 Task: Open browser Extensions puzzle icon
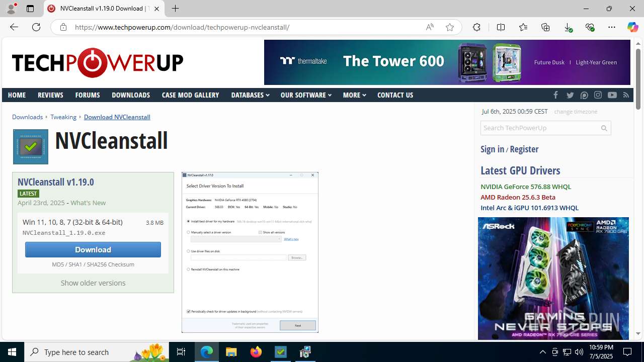(476, 27)
